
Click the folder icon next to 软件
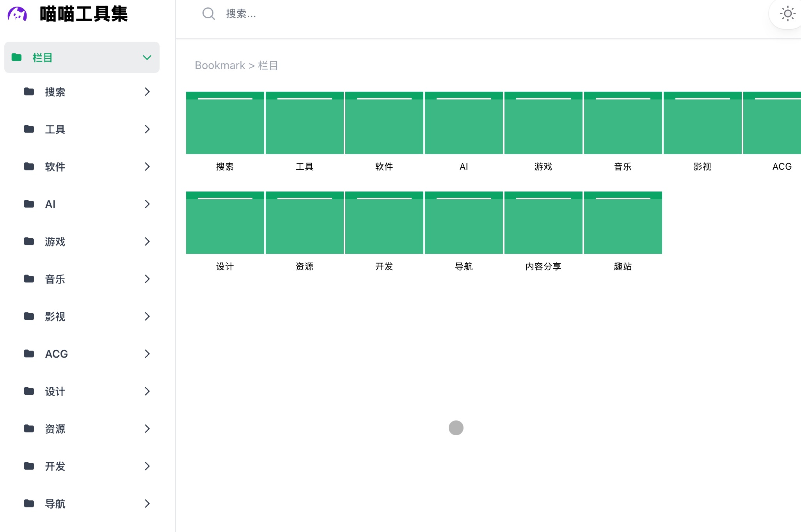tap(29, 167)
